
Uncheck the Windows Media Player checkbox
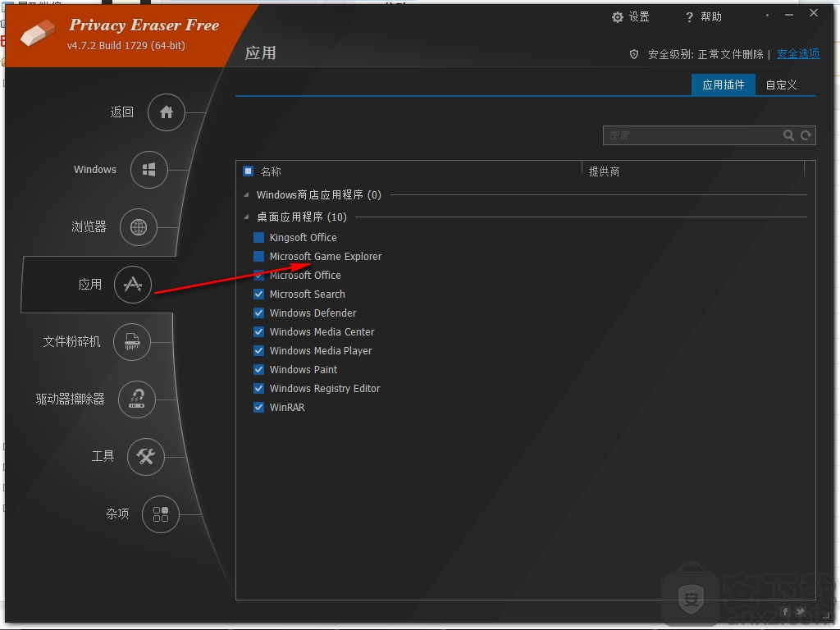pos(258,350)
